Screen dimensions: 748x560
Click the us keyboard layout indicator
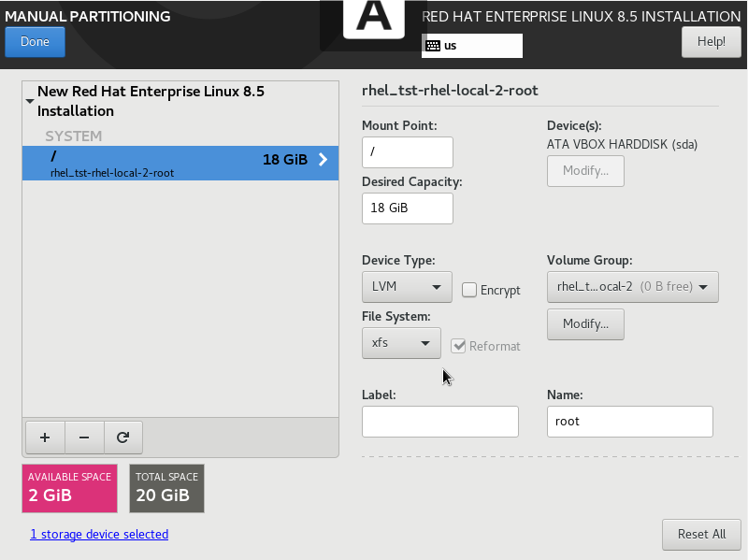pos(472,46)
